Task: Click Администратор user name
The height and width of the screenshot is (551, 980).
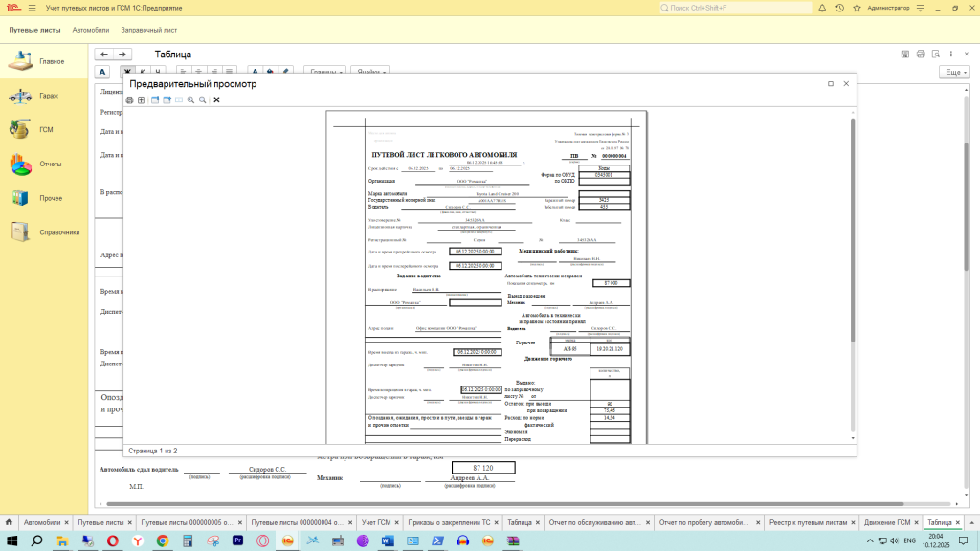Action: (x=888, y=8)
